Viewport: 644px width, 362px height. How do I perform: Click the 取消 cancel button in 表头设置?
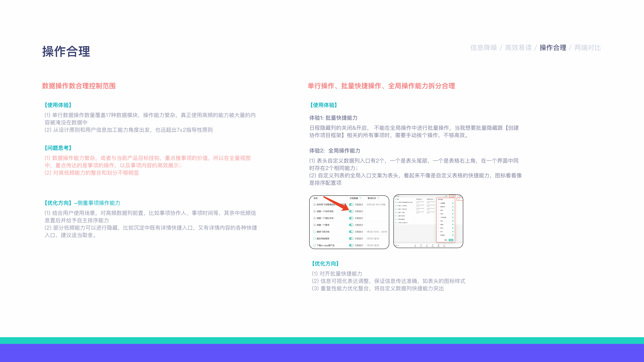pos(446,240)
